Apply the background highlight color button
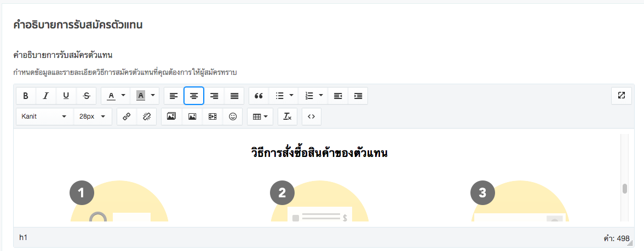Viewport: 644px width, 251px height. click(140, 96)
